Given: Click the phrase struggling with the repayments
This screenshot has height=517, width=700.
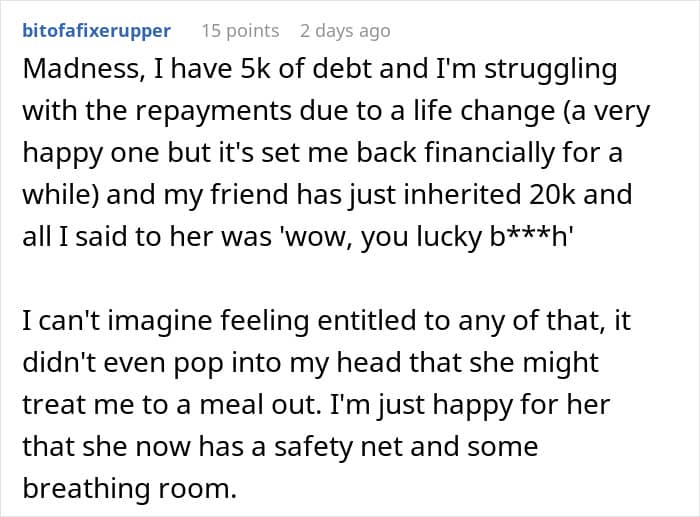Looking at the screenshot, I should coord(551,69).
